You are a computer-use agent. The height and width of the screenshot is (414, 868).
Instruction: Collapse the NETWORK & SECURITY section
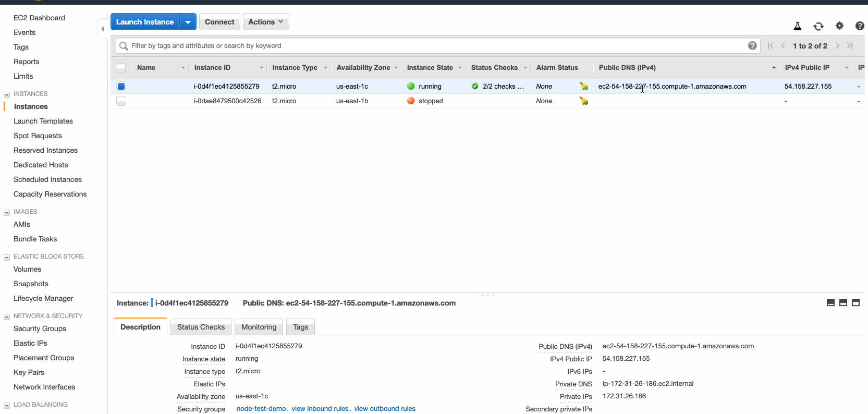(7, 317)
